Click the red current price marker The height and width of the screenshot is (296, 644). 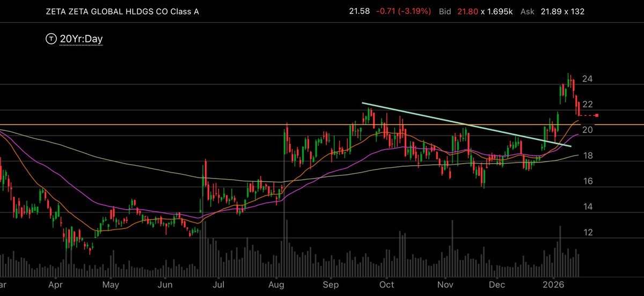[x=596, y=115]
